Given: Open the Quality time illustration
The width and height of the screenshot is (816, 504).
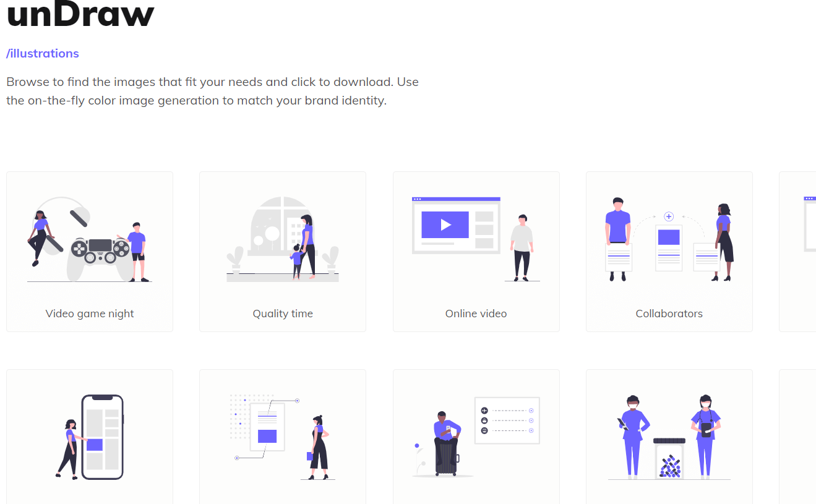Looking at the screenshot, I should click(x=283, y=252).
